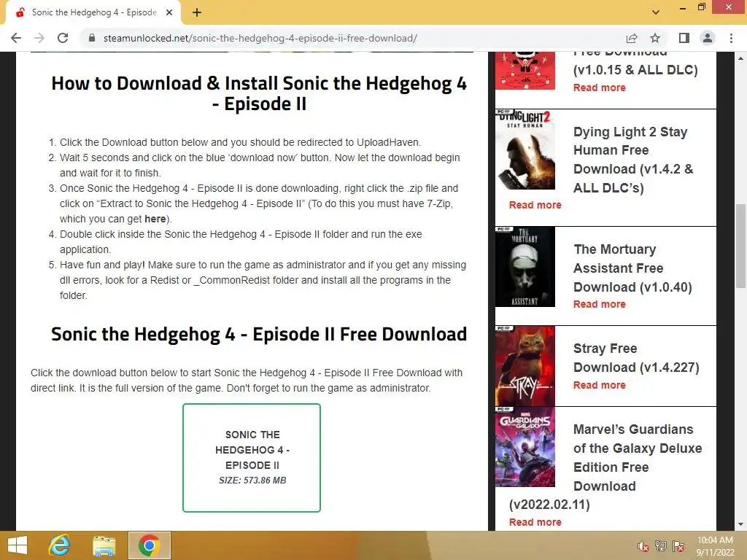The height and width of the screenshot is (560, 747).
Task: Share this page icon
Action: (632, 38)
